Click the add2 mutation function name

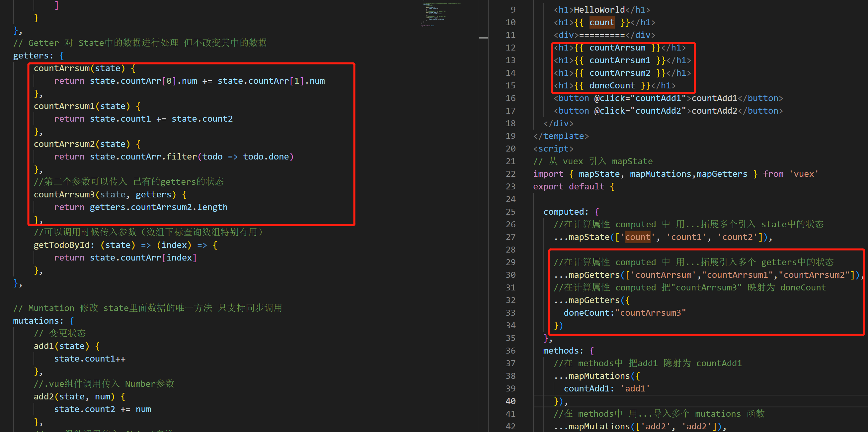pos(43,396)
